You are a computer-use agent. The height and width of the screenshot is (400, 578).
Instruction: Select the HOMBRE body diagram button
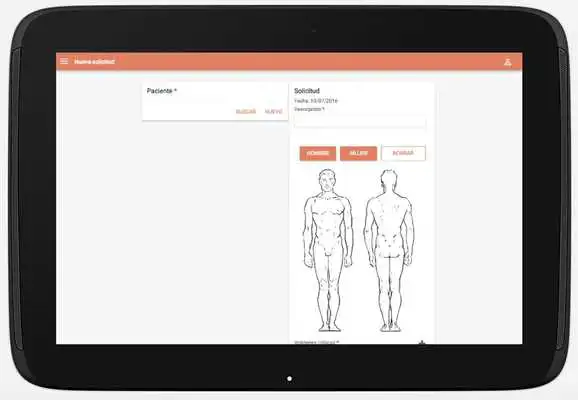click(x=318, y=153)
